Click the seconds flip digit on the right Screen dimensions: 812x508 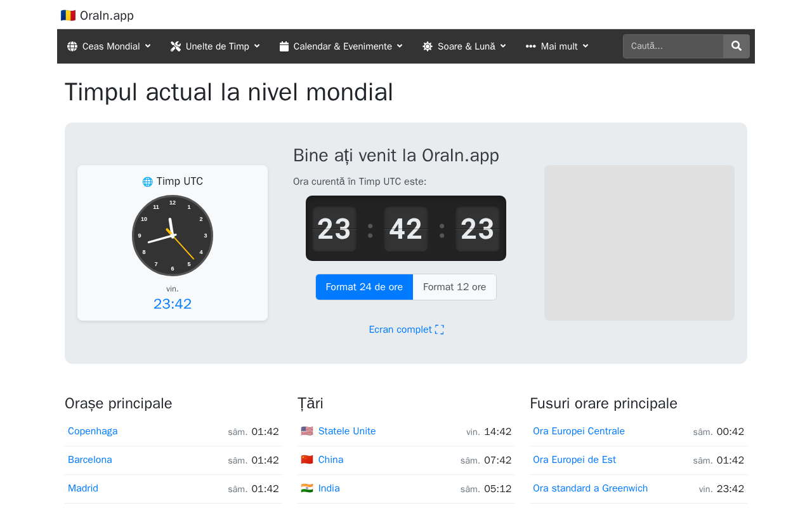point(478,229)
